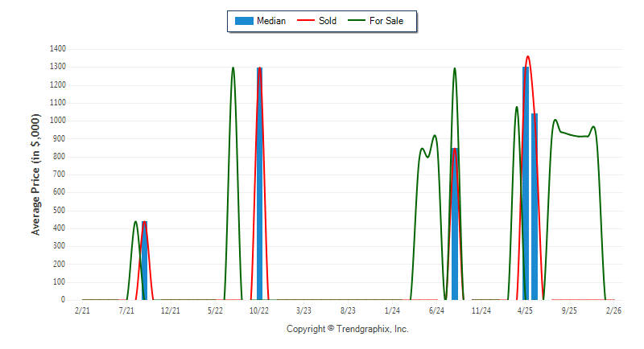Click the Copyright Trendgraphix, Inc. text
The width and height of the screenshot is (644, 349).
[348, 329]
